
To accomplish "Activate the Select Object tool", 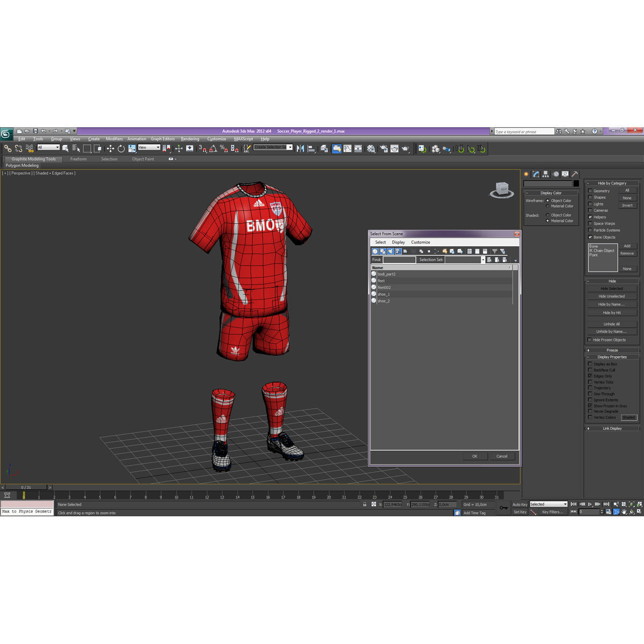I will click(x=65, y=149).
